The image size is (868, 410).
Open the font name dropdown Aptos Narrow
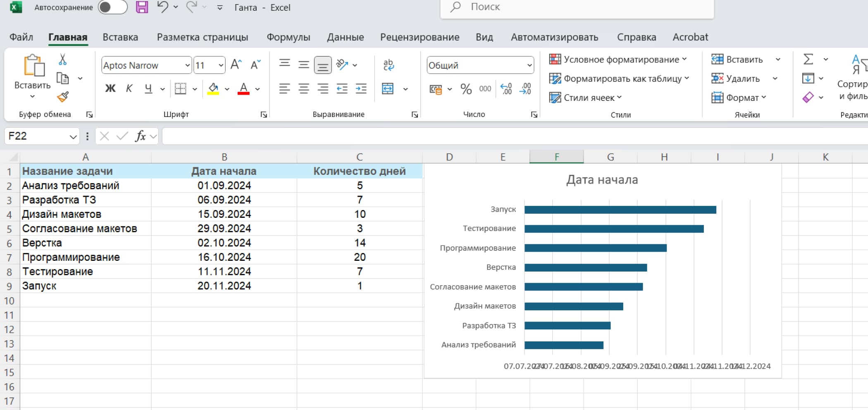[187, 65]
